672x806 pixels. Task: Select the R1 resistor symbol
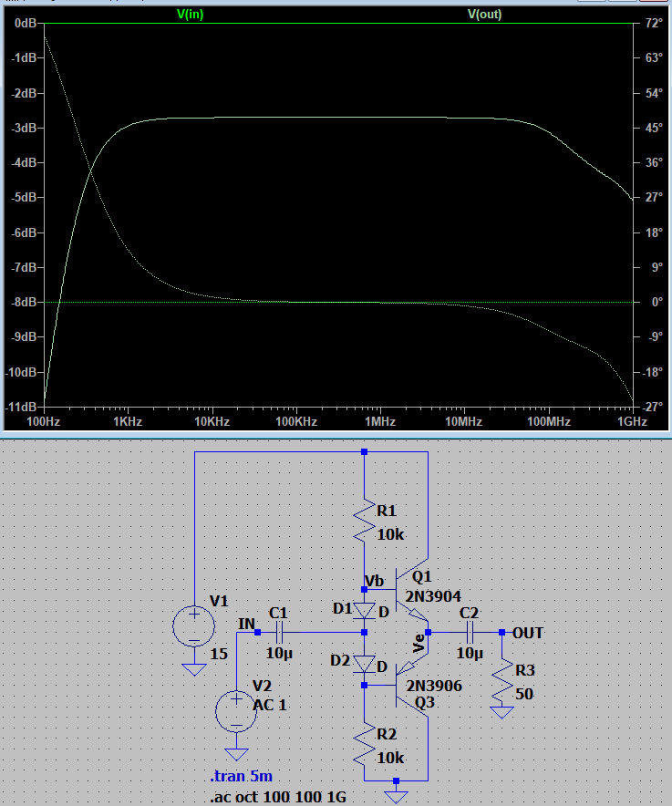(365, 521)
